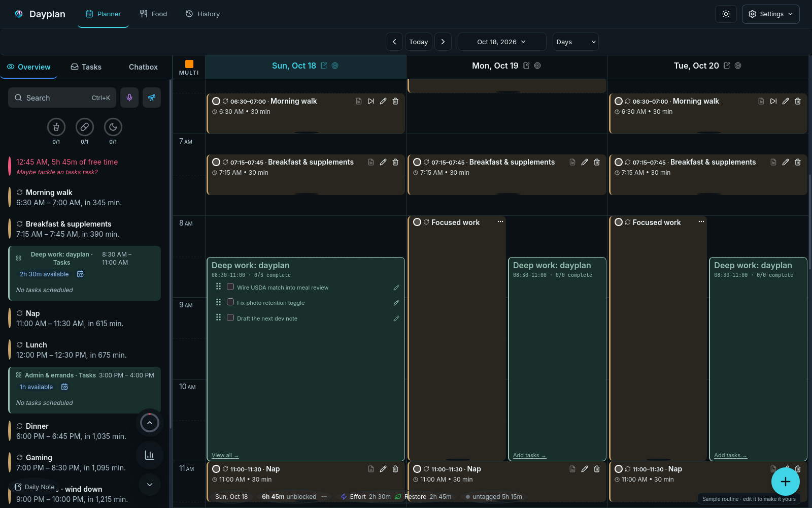Click 'View all' link in Sunday deep work
The image size is (812, 508).
tap(225, 455)
